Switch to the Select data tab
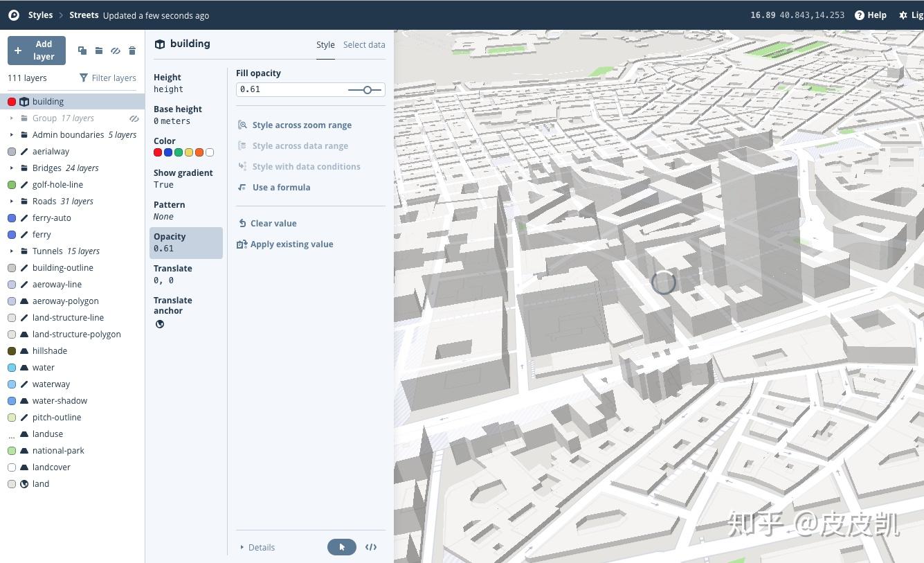The image size is (924, 563). (364, 44)
